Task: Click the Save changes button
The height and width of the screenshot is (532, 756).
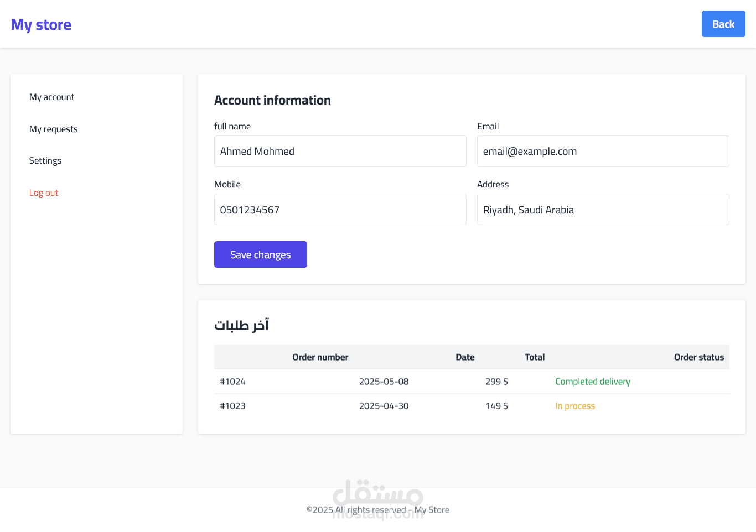Action: coord(260,254)
